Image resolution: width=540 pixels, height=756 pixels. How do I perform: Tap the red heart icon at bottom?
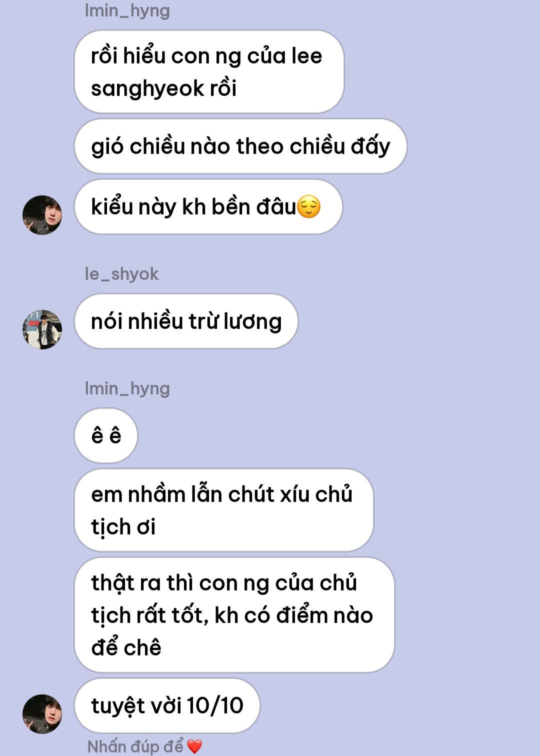(194, 746)
